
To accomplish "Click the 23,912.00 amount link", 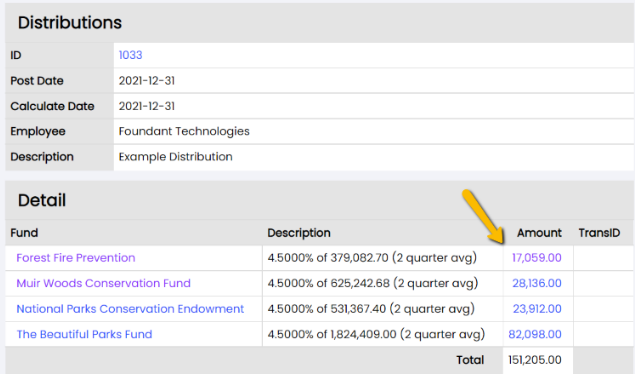I will click(537, 309).
